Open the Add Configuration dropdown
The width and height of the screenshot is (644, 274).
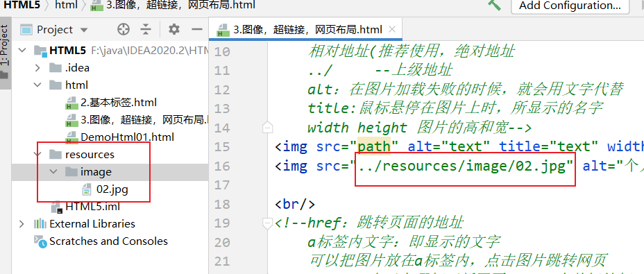[570, 6]
